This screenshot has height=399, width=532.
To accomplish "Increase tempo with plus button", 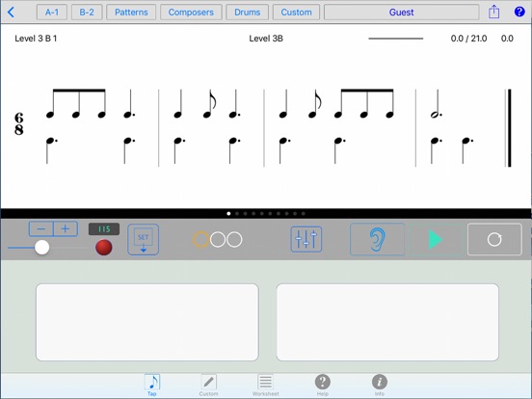I will pos(66,229).
